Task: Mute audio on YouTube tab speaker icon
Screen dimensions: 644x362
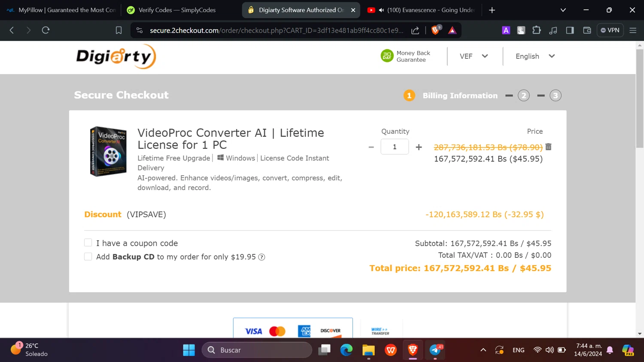Action: 381,10
